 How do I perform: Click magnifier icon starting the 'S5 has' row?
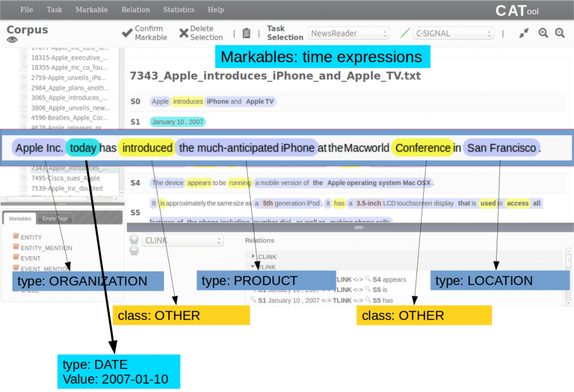click(x=253, y=299)
